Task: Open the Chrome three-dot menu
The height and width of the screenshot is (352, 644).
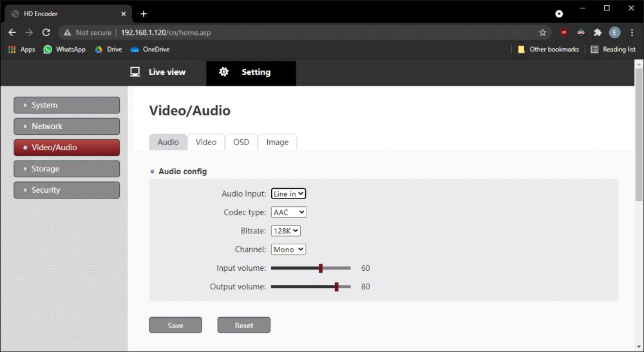Action: pyautogui.click(x=632, y=32)
